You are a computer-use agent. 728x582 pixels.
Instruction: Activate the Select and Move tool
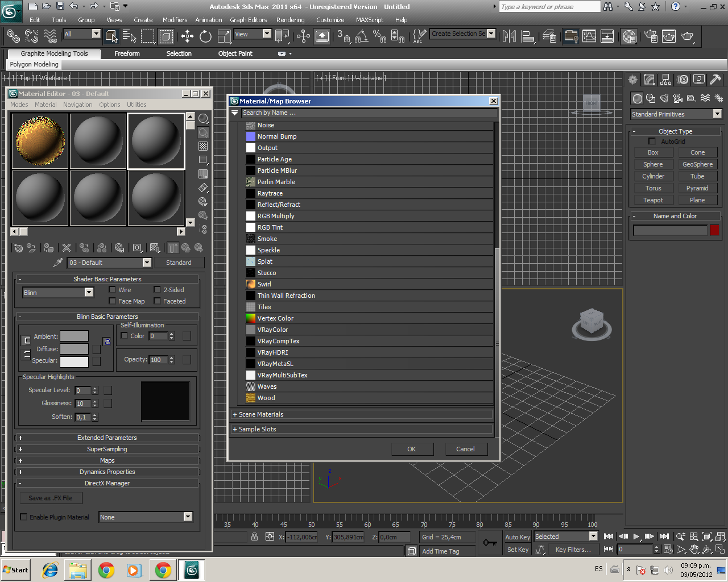click(187, 36)
